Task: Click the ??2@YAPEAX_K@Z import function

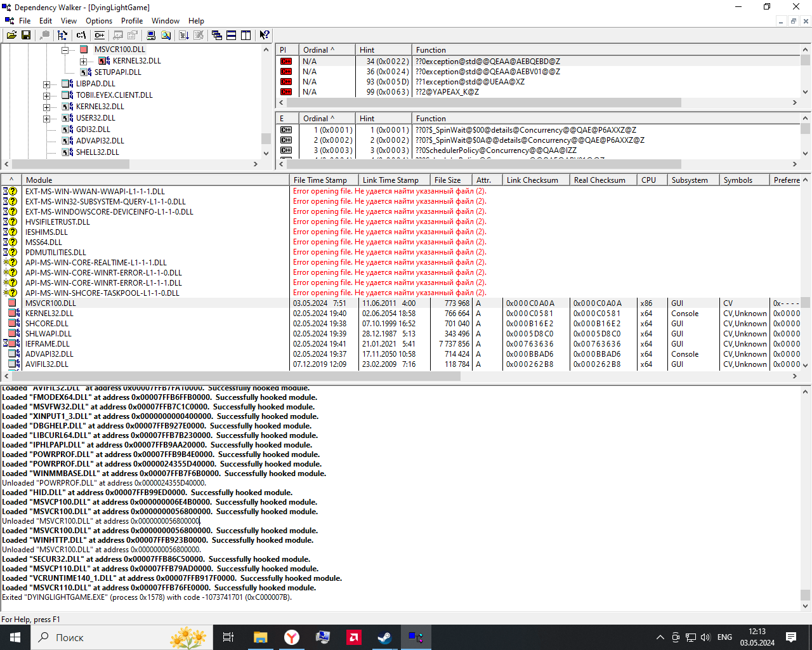Action: [447, 92]
